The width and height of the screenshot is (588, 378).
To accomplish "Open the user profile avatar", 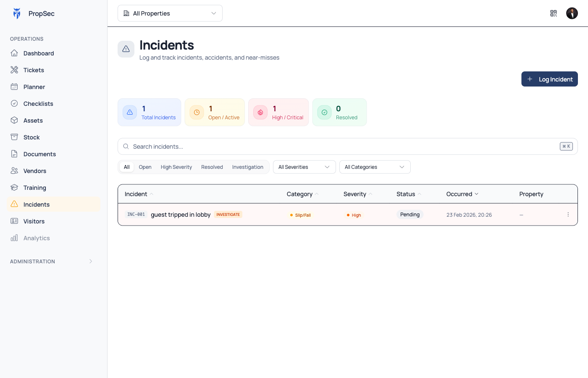I will click(x=572, y=13).
